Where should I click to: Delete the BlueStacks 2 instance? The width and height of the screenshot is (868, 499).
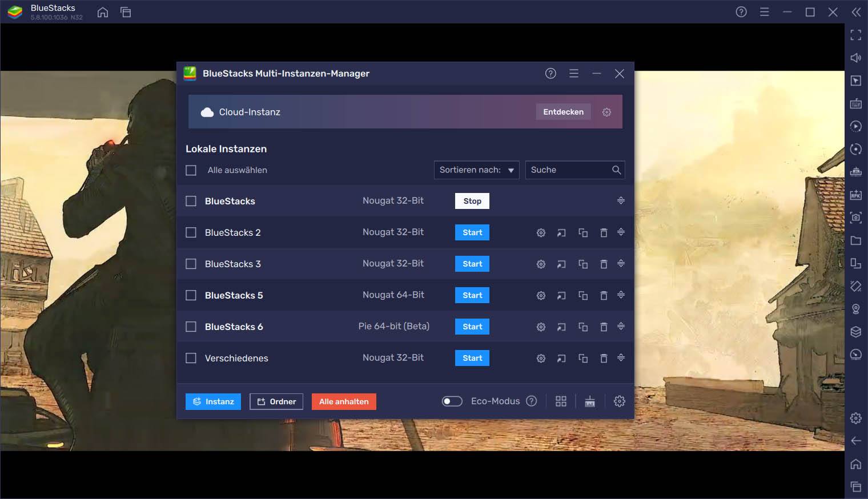tap(604, 232)
